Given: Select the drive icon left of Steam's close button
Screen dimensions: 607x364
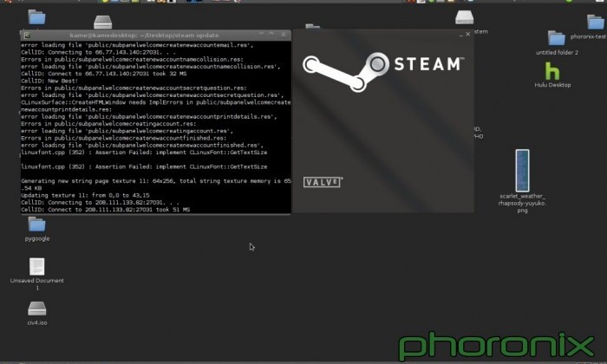Looking at the screenshot, I should (x=464, y=17).
